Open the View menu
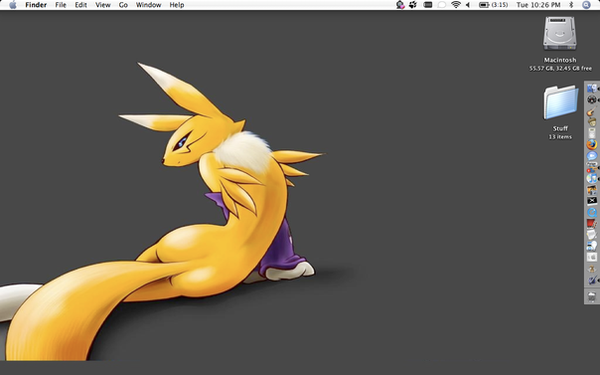The image size is (600, 375). (103, 5)
